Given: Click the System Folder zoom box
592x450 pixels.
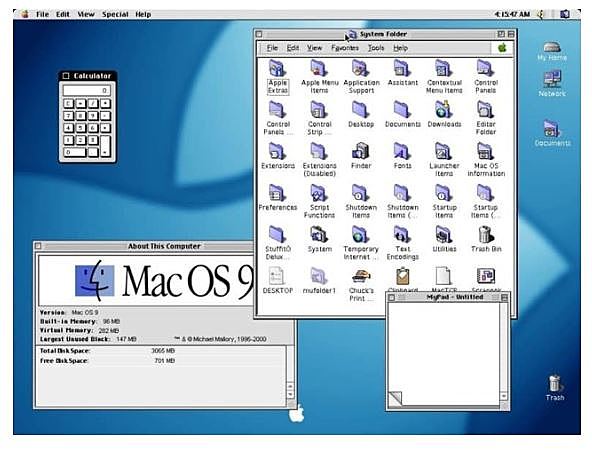Looking at the screenshot, I should click(x=501, y=34).
